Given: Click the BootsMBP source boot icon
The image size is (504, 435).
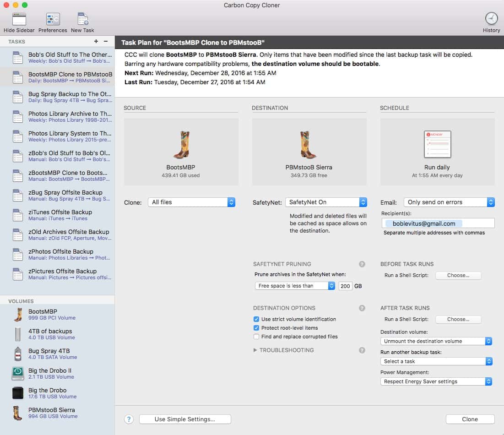Looking at the screenshot, I should coord(181,145).
